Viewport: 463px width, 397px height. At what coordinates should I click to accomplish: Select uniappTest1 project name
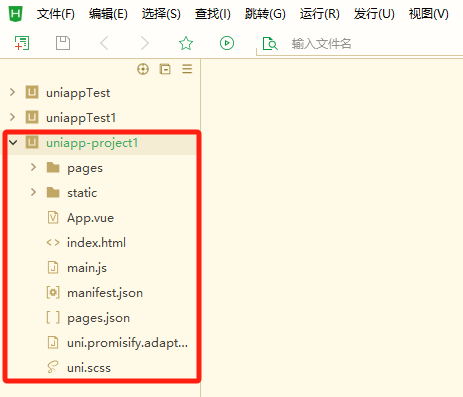81,118
